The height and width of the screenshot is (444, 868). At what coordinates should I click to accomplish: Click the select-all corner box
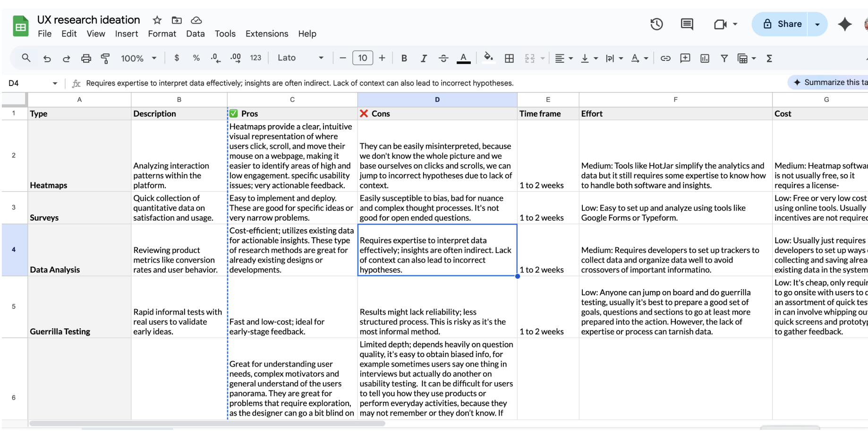pos(14,99)
